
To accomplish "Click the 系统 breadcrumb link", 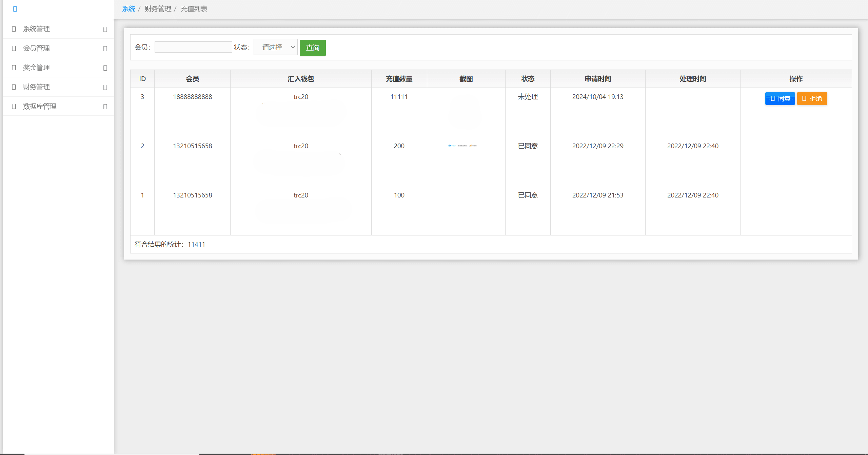I will (129, 9).
